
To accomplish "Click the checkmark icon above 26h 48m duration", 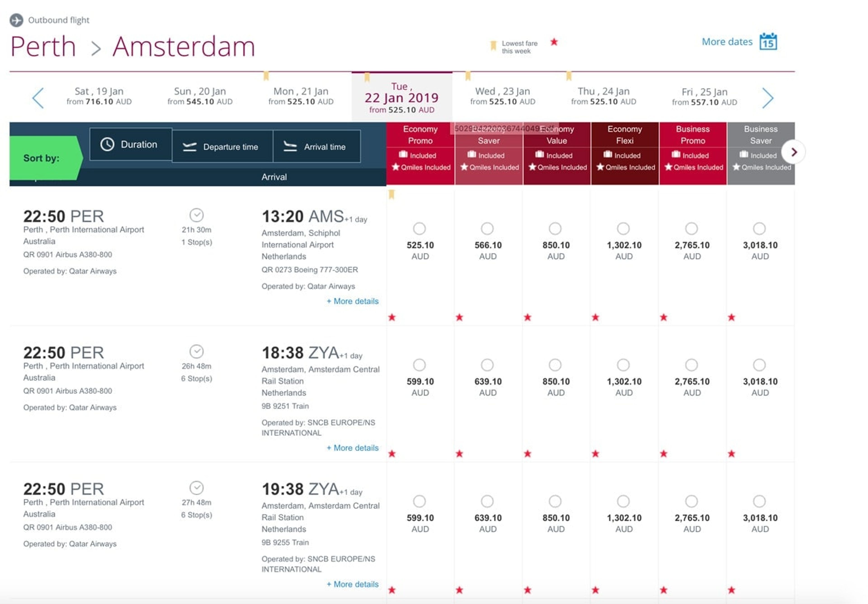I will coord(196,352).
